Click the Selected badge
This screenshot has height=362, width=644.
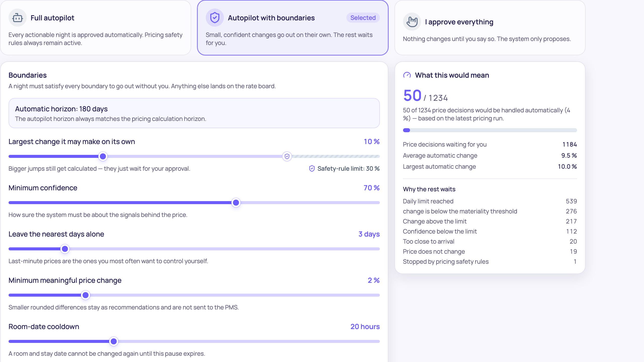pyautogui.click(x=363, y=18)
